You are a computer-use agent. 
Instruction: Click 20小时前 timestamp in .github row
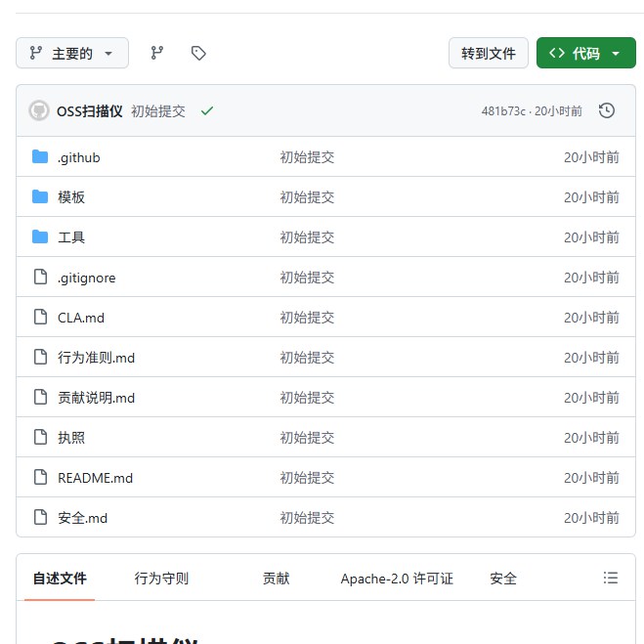[x=591, y=157]
